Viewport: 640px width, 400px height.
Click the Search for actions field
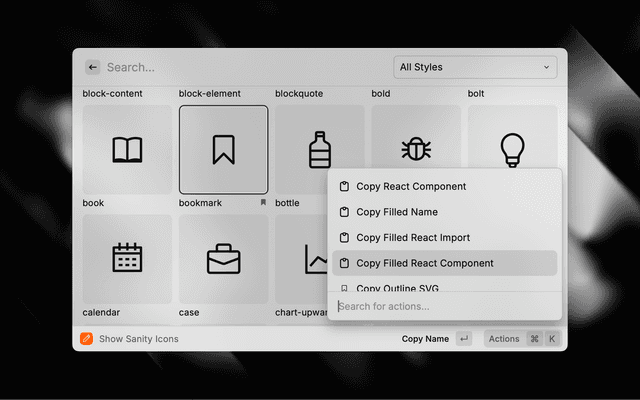[444, 306]
